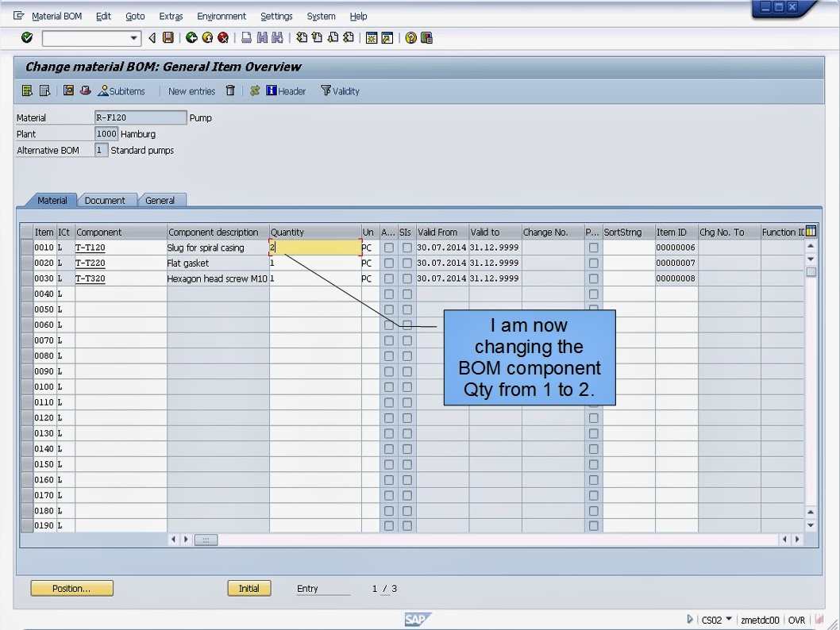Click the First page icon
Viewport: 840px width, 630px height.
pos(302,37)
